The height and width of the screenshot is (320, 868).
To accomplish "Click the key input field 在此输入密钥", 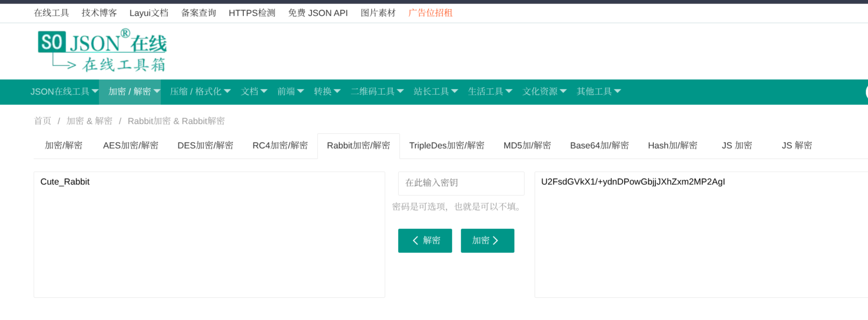I will pos(461,183).
